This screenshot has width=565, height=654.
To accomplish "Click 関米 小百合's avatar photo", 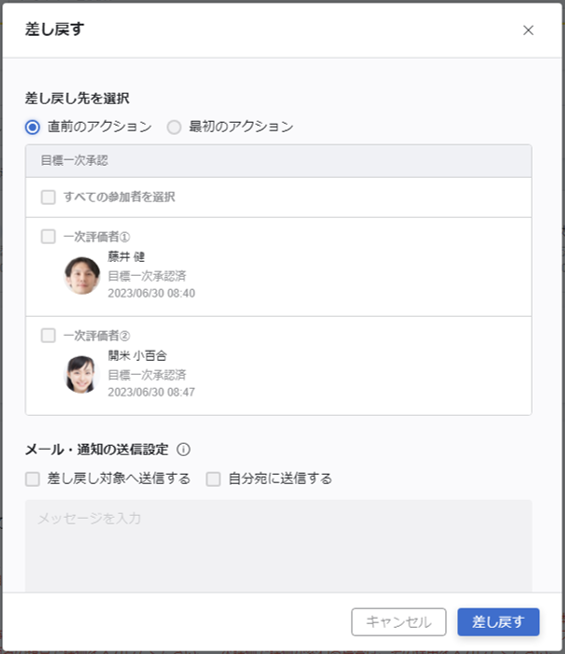I will [81, 374].
